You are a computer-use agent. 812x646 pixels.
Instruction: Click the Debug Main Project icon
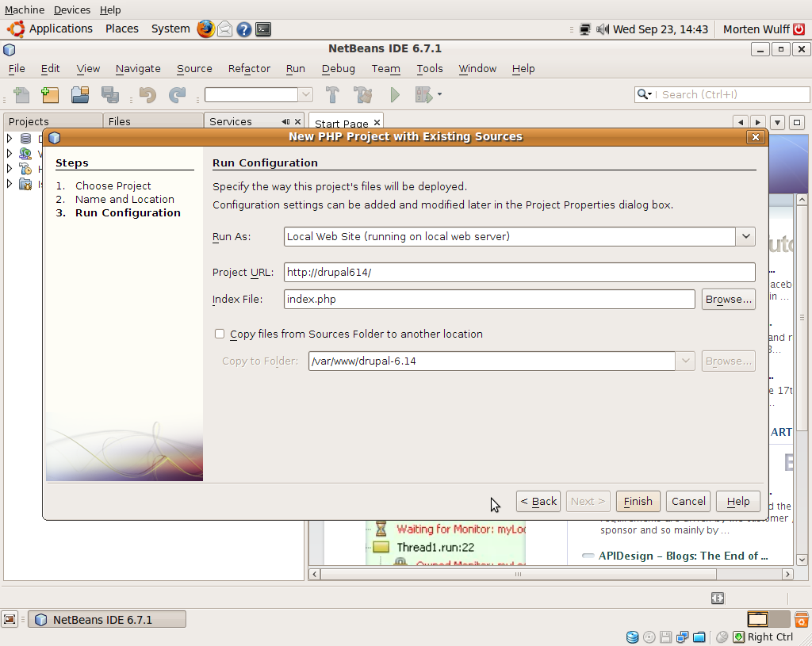pos(423,95)
